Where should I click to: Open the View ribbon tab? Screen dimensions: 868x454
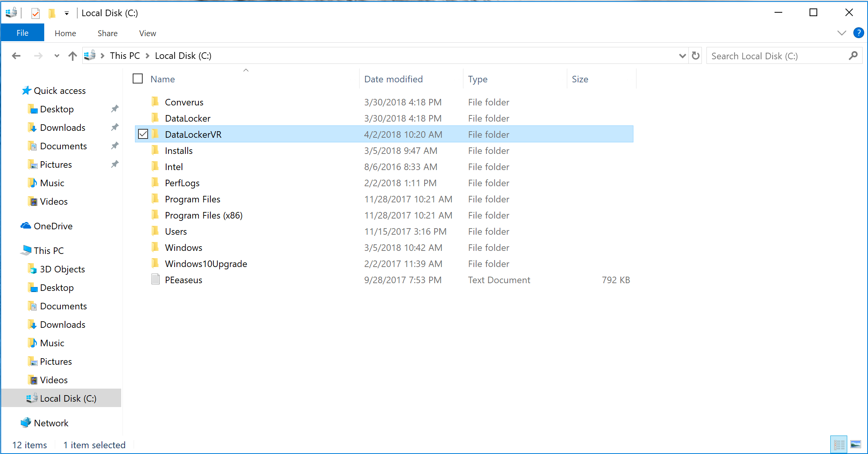(148, 33)
